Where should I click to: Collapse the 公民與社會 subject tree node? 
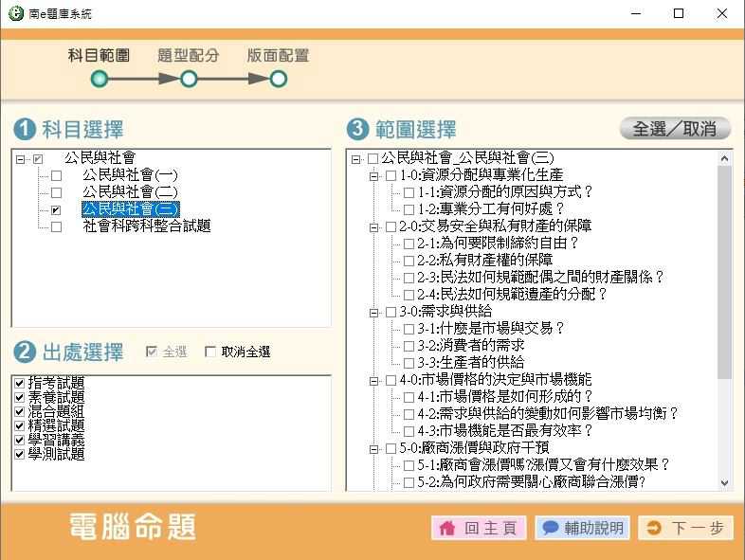tap(20, 159)
